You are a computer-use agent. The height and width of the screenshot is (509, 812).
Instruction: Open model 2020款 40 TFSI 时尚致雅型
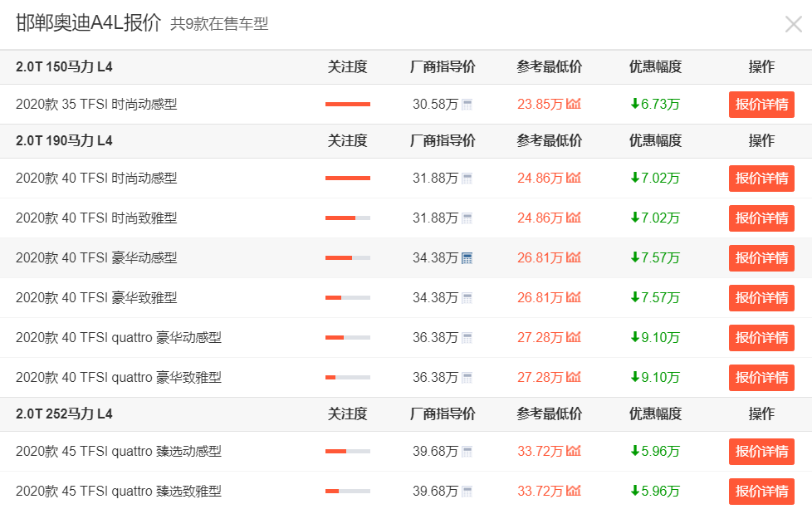pos(96,218)
